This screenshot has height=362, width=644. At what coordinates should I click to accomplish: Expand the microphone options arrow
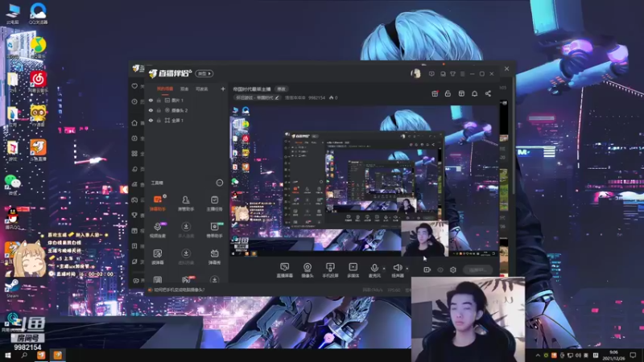click(x=384, y=269)
